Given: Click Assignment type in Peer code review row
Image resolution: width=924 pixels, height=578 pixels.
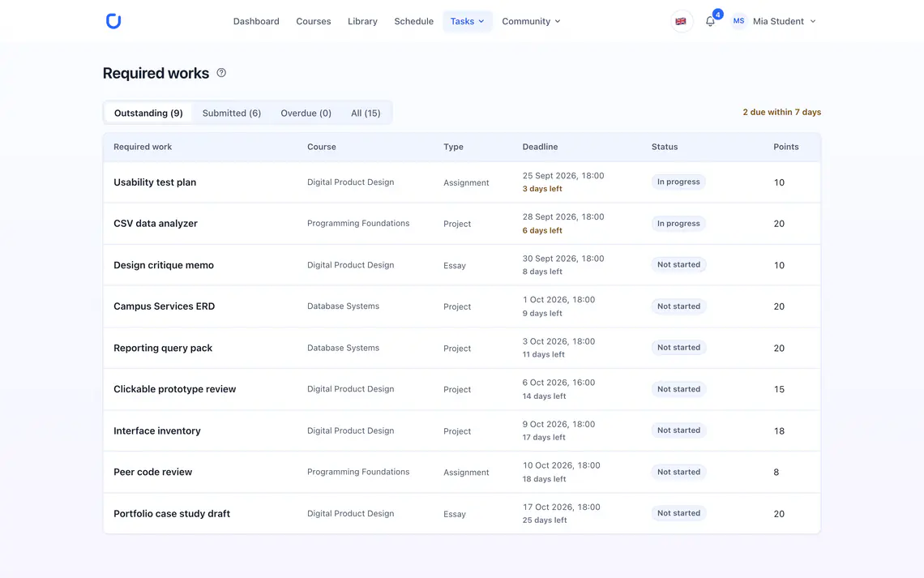Looking at the screenshot, I should point(466,473).
